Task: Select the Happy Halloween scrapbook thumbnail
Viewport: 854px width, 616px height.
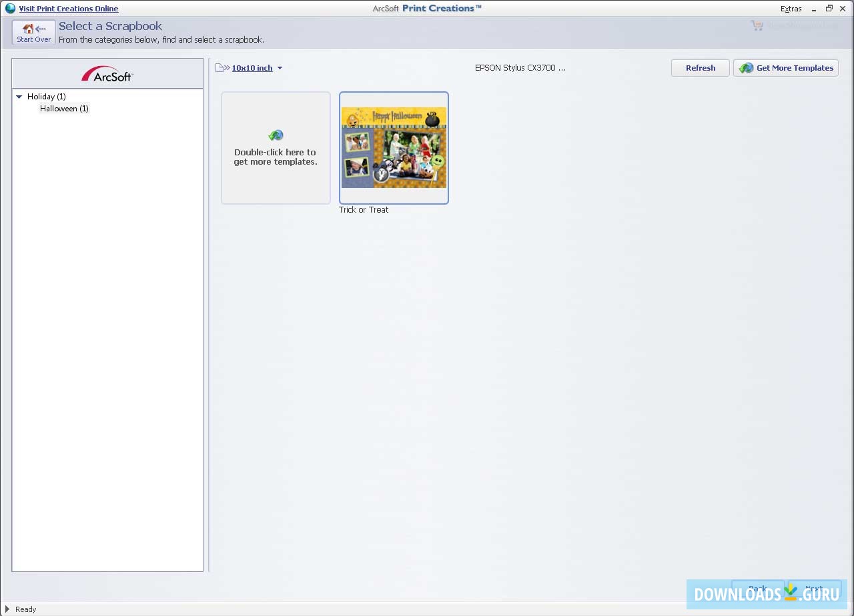Action: pyautogui.click(x=394, y=148)
